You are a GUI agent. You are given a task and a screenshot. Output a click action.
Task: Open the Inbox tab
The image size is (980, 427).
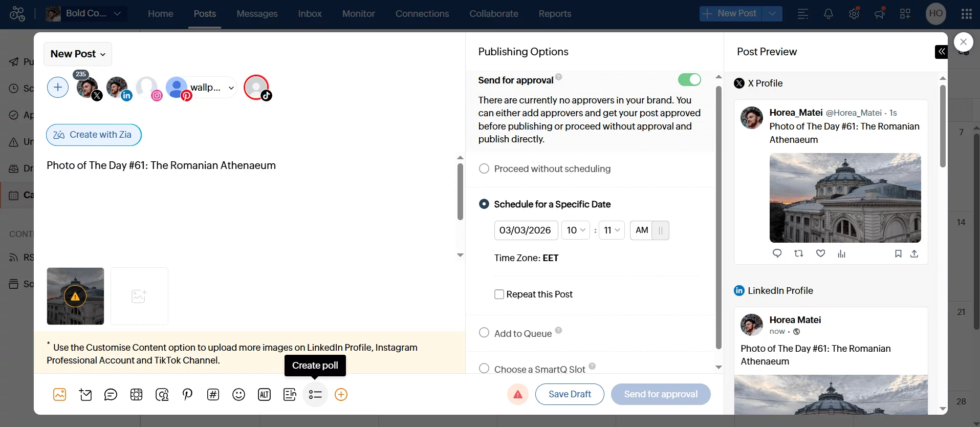click(310, 14)
